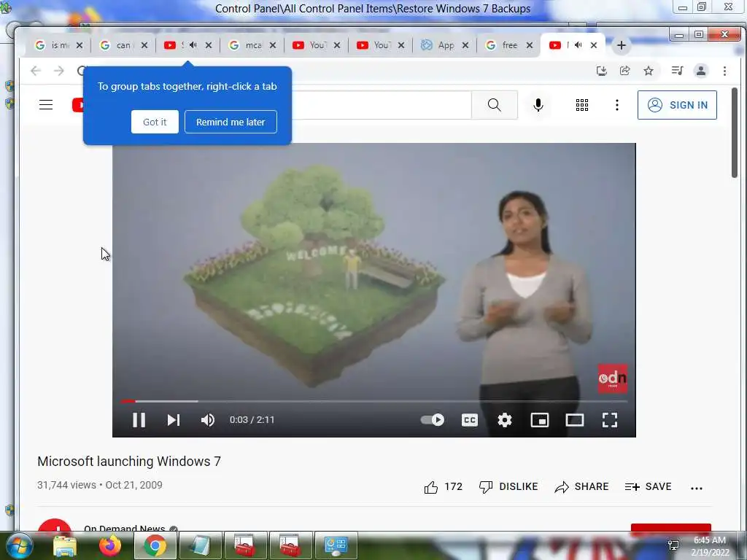This screenshot has width=747, height=560.
Task: Seek along the video progress bar
Action: click(374, 402)
